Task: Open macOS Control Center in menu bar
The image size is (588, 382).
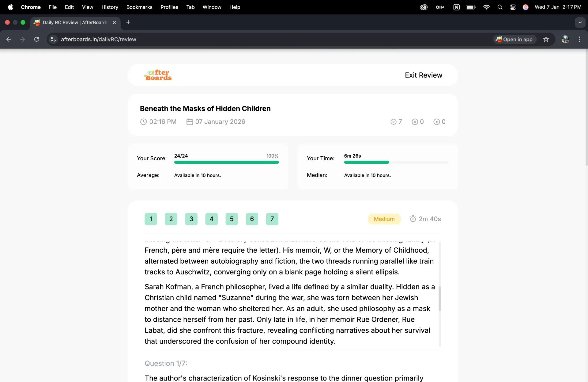Action: coord(513,7)
